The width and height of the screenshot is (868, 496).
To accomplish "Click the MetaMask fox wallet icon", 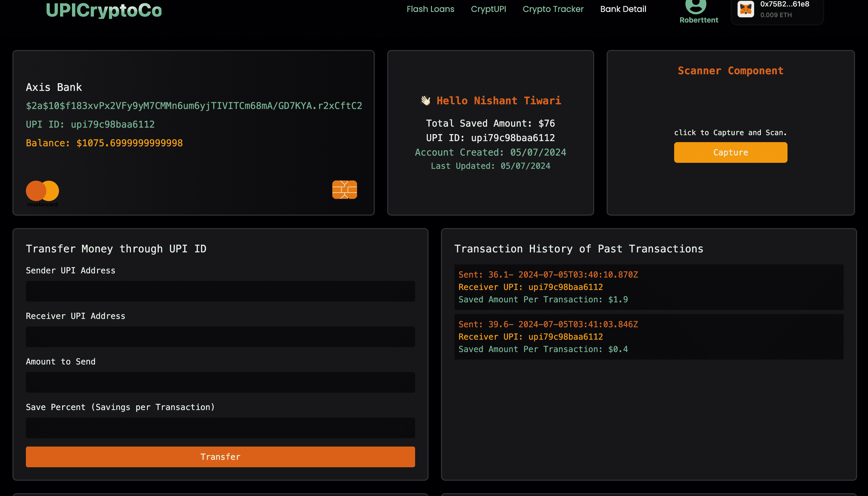I will coord(745,9).
